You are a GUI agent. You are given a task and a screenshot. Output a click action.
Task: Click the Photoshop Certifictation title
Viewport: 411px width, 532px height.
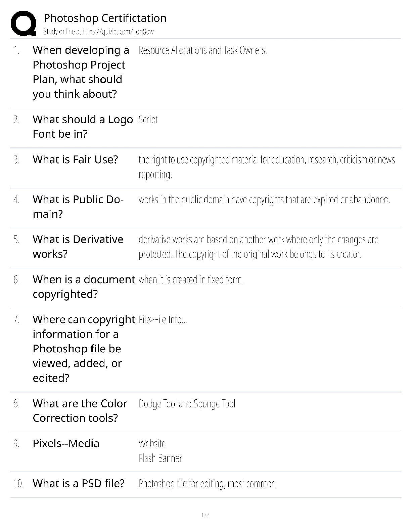[x=105, y=18]
